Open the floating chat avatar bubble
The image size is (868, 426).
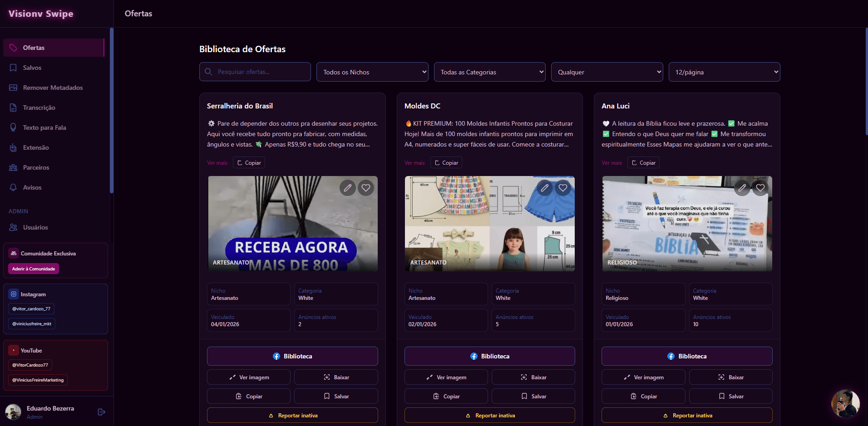[x=845, y=403]
